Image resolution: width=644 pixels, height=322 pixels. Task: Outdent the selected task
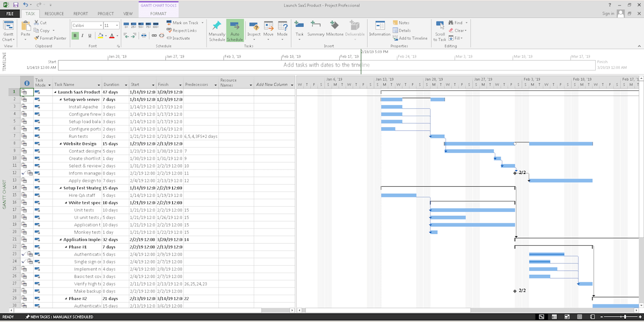click(127, 36)
